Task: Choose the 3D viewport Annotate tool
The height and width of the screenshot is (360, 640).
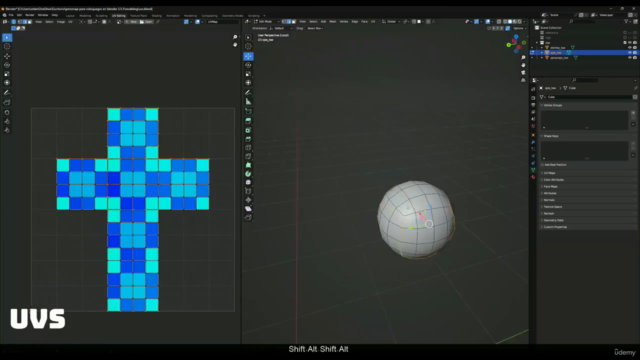Action: click(x=248, y=93)
